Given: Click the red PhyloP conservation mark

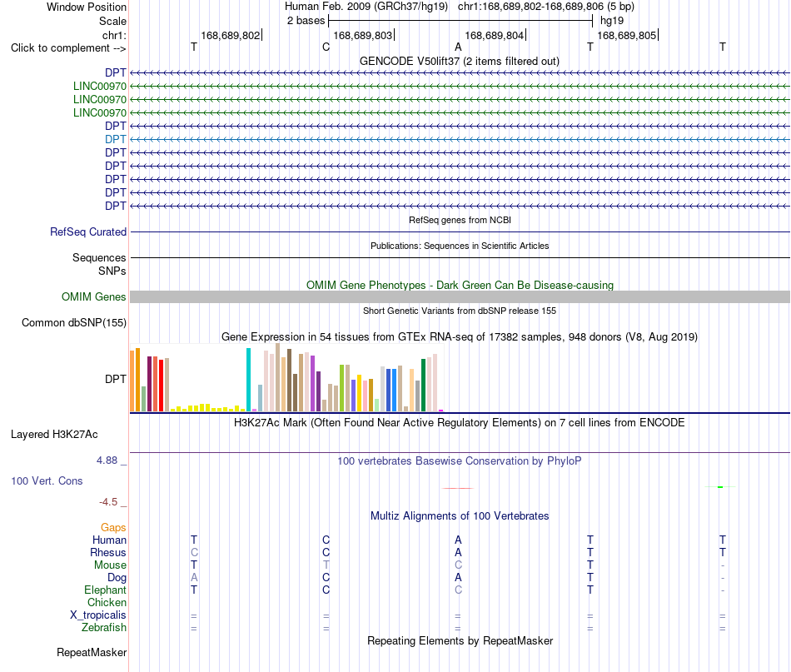Looking at the screenshot, I should [x=458, y=488].
